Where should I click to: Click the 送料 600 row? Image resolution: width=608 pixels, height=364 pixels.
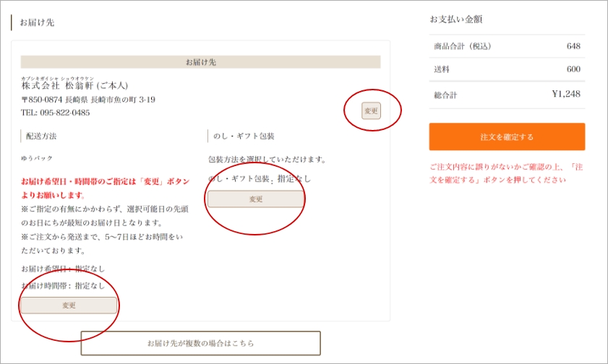pyautogui.click(x=507, y=69)
